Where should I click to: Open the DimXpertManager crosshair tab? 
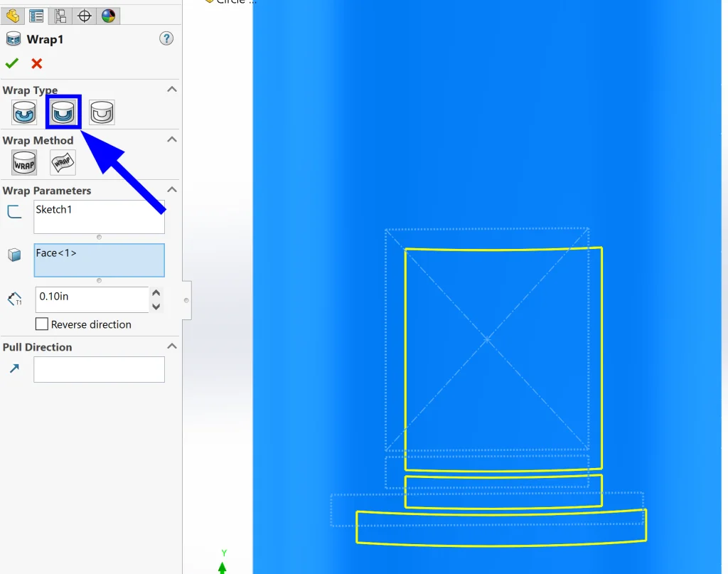(85, 16)
